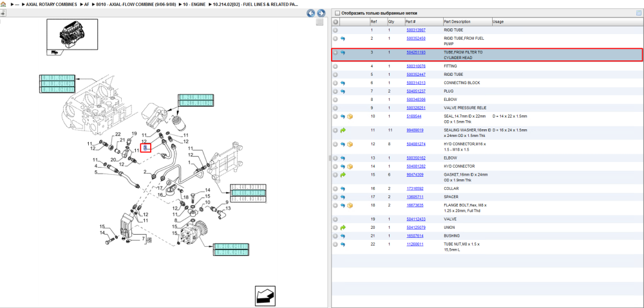Open part number 11260611 link
The height and width of the screenshot is (308, 644).
coord(415,244)
